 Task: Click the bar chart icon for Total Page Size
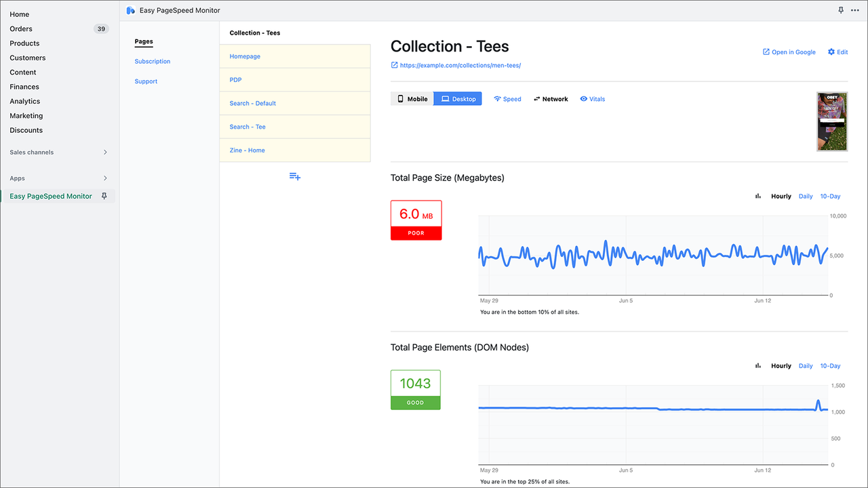click(x=757, y=196)
